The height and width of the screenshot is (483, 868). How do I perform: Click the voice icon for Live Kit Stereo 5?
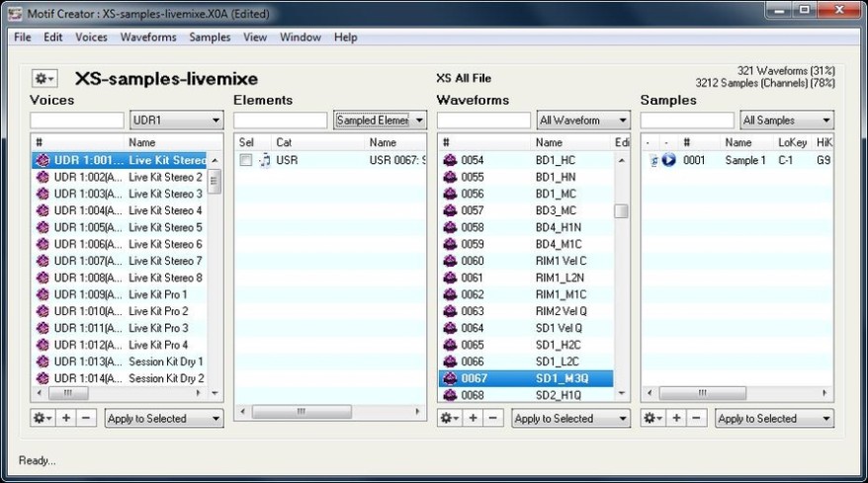pyautogui.click(x=43, y=227)
